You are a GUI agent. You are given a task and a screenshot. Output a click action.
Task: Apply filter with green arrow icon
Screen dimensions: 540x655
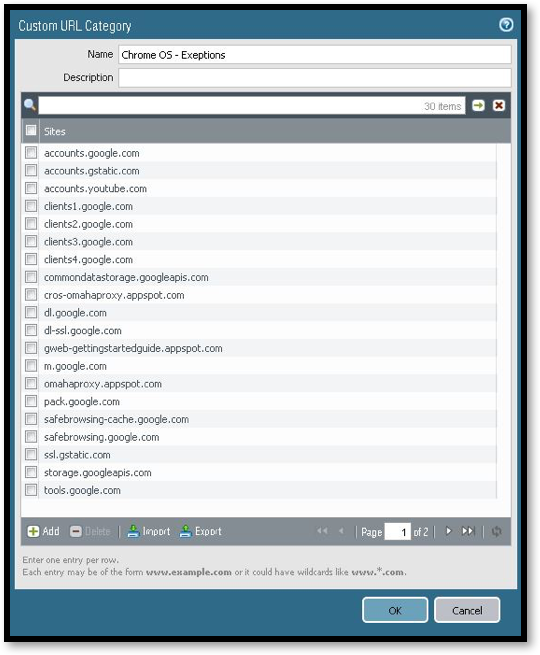[x=478, y=105]
